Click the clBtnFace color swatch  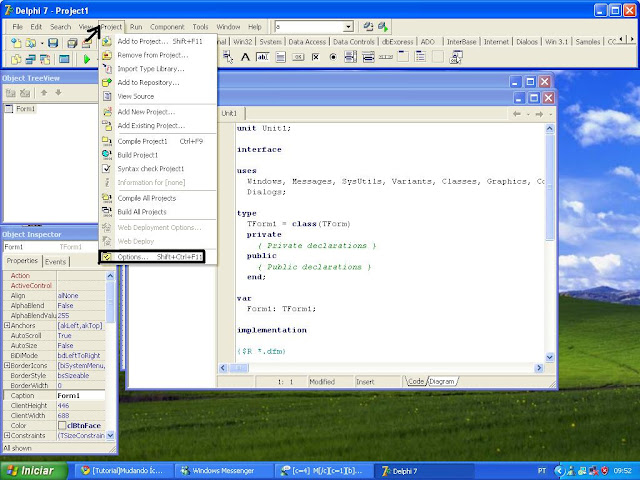tap(62, 426)
